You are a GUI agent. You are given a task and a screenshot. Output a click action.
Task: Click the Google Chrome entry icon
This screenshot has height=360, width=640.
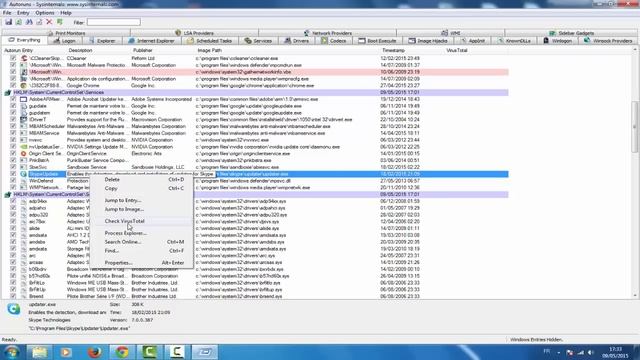[x=24, y=86]
